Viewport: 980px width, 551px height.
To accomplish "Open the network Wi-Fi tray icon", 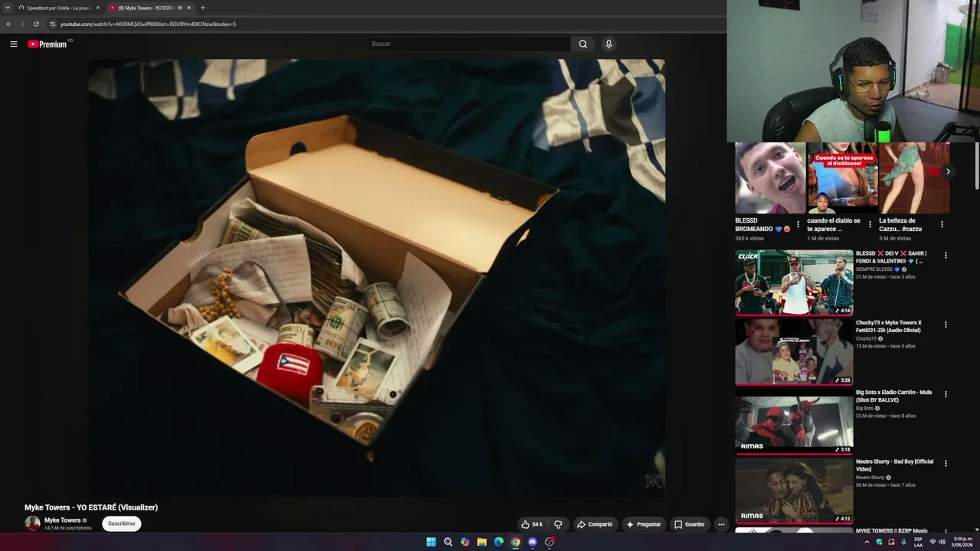I will click(933, 542).
